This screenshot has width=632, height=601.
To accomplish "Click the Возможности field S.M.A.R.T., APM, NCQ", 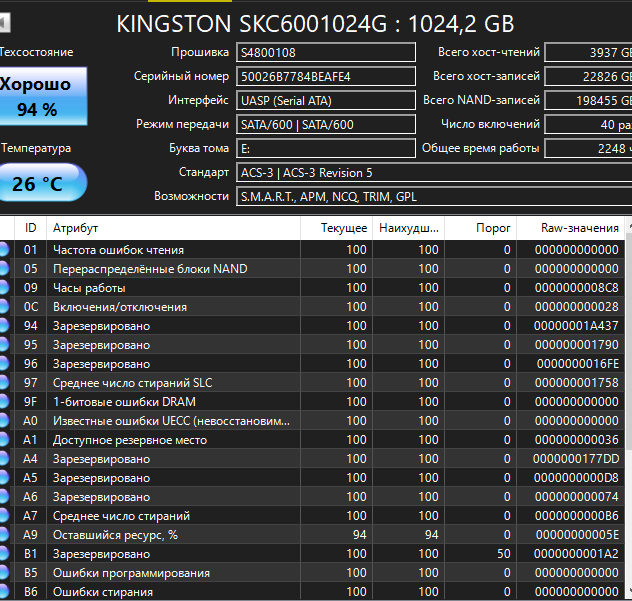I will click(x=434, y=196).
